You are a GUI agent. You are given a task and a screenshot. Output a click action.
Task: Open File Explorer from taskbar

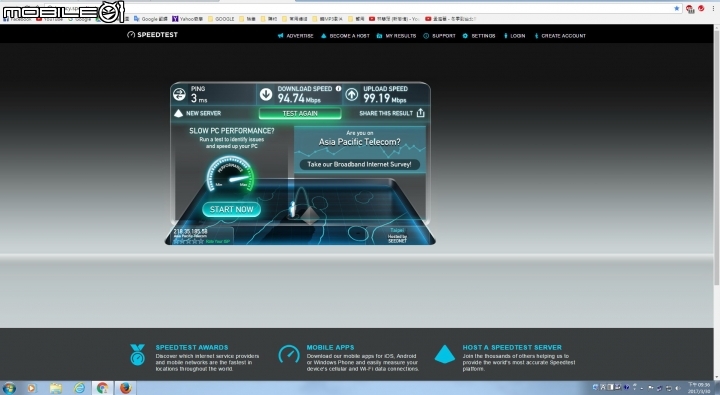56,388
